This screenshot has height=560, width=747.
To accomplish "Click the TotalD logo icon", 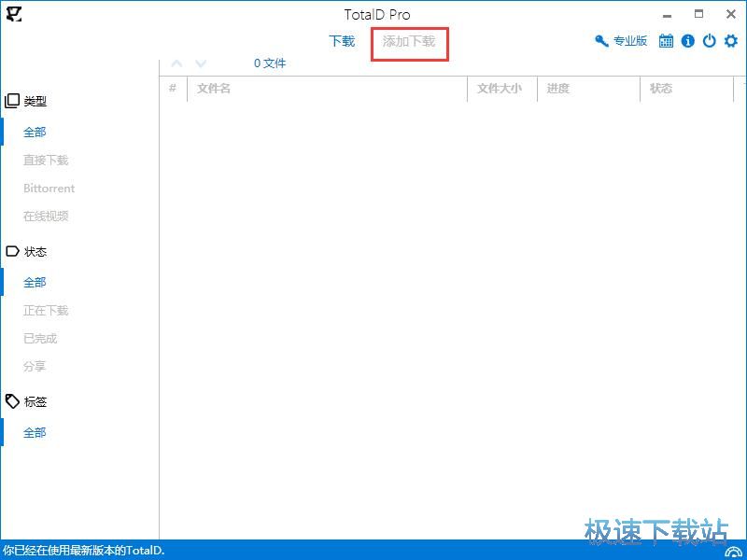I will (14, 14).
